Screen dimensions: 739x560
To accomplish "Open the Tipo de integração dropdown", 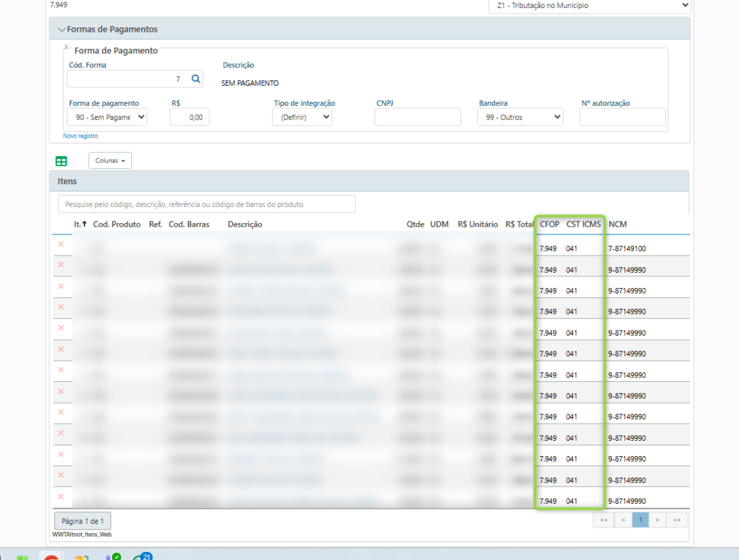I will (302, 117).
